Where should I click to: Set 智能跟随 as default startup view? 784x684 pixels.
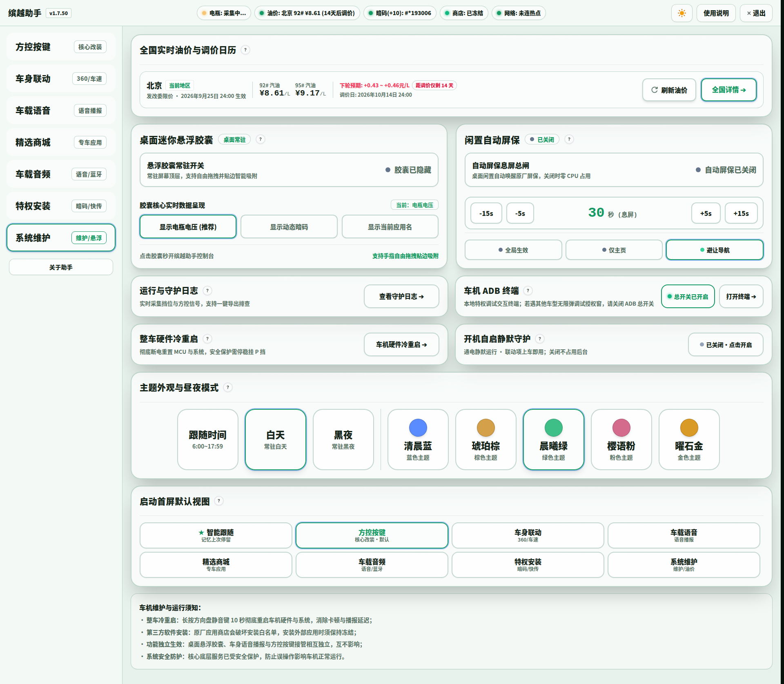coord(216,535)
